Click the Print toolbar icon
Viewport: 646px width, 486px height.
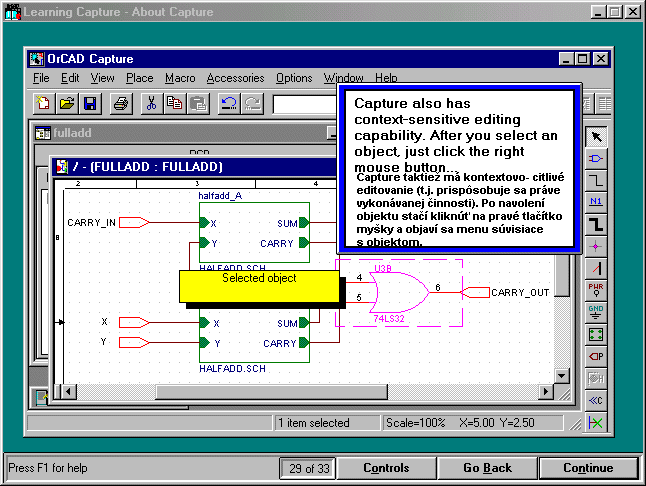pos(121,102)
